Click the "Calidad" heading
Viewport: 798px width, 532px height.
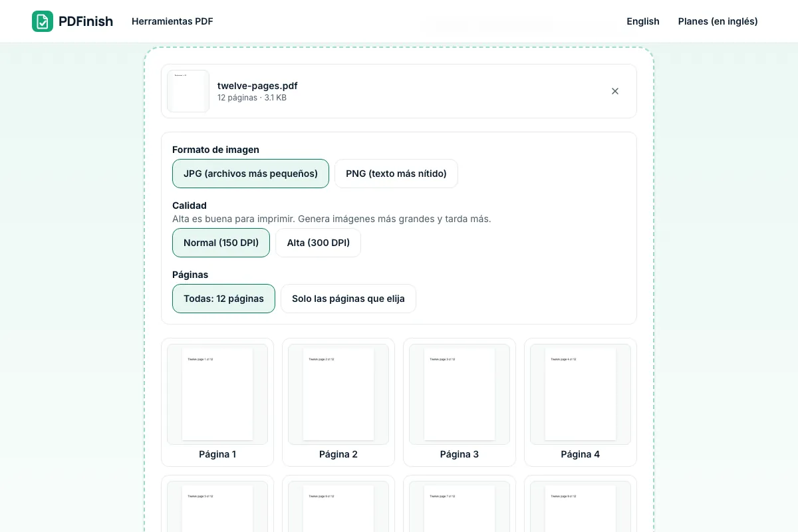pos(190,205)
